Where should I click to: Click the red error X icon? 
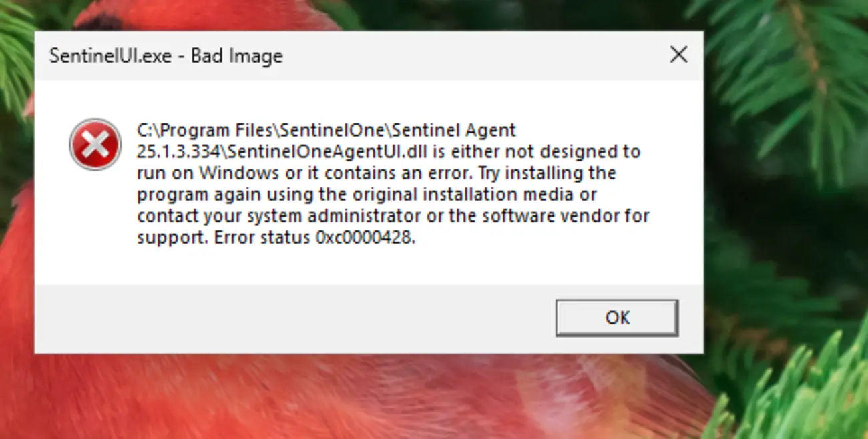[95, 145]
